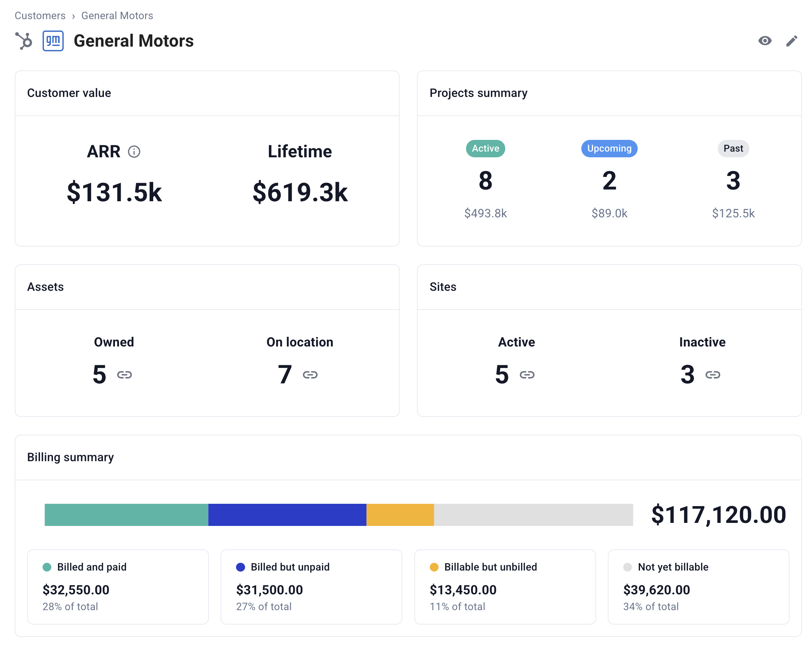Select the Past projects badge
Screen dimensions: 812x646
coord(733,149)
